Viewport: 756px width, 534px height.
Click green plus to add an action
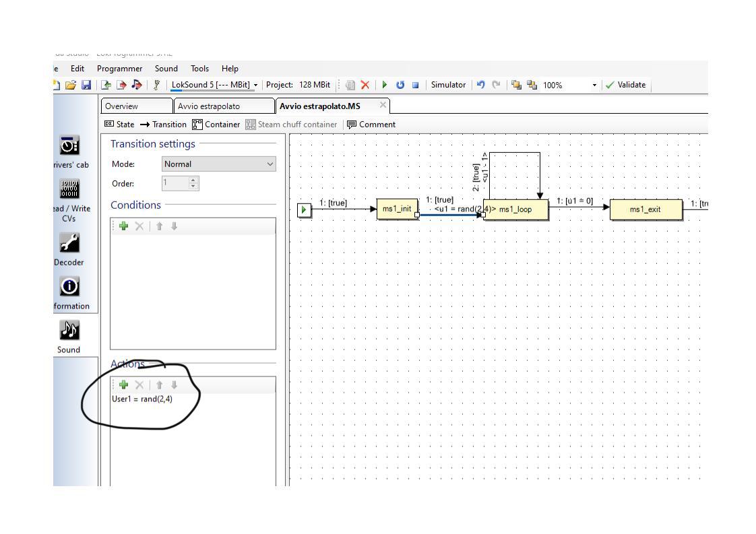pos(123,385)
